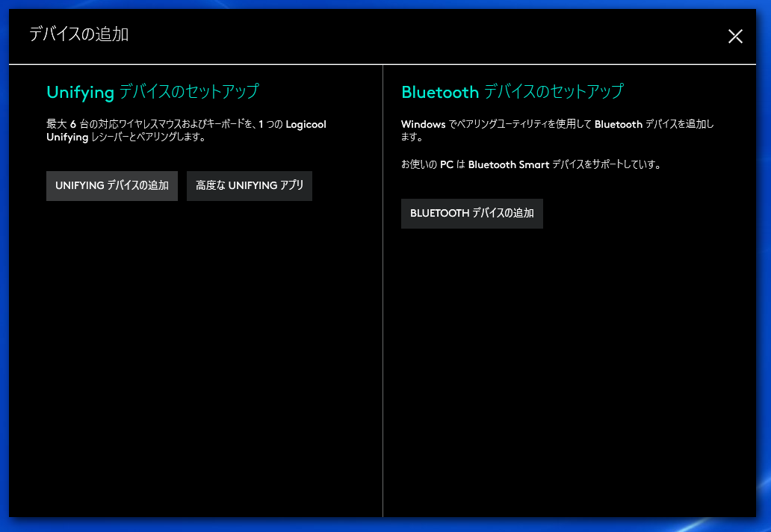Open the 高度な UNIFYING アプリ button
771x532 pixels.
(x=250, y=186)
